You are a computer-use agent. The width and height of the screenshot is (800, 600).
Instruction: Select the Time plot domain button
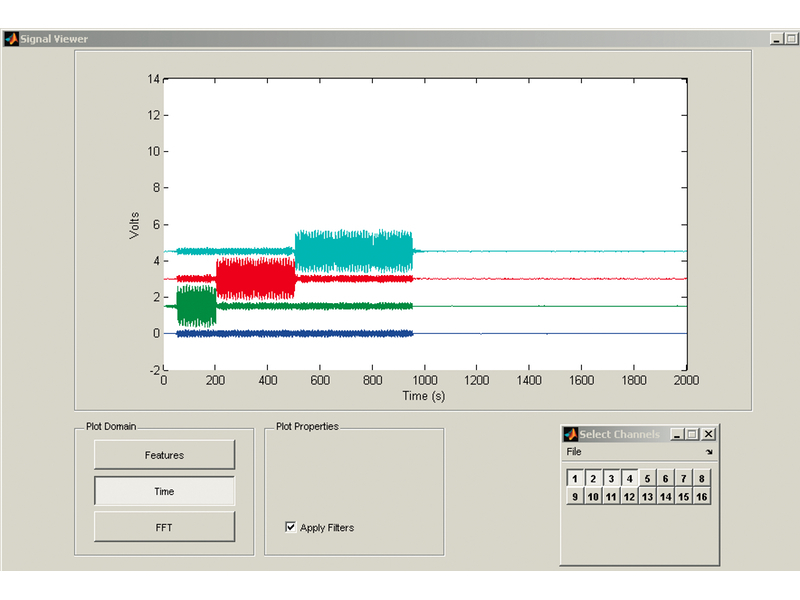164,491
